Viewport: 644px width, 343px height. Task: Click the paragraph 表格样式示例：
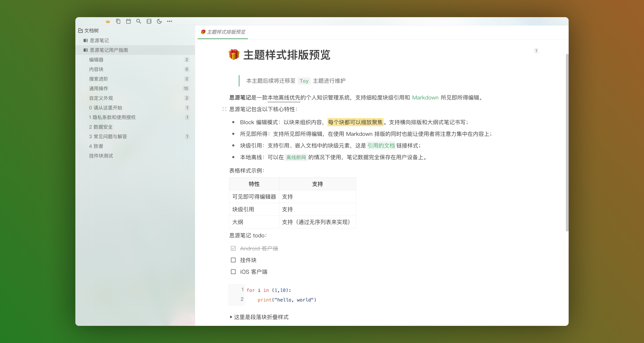click(247, 170)
